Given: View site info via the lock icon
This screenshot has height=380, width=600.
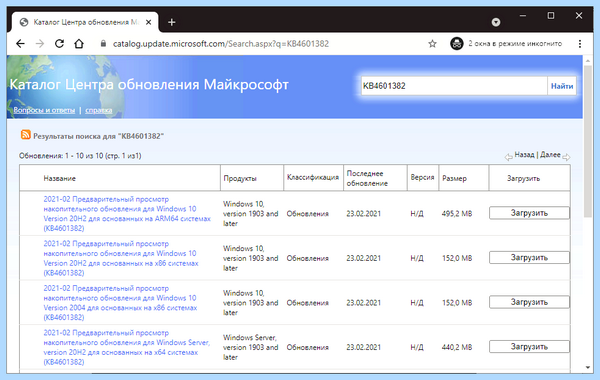Looking at the screenshot, I should (x=103, y=44).
